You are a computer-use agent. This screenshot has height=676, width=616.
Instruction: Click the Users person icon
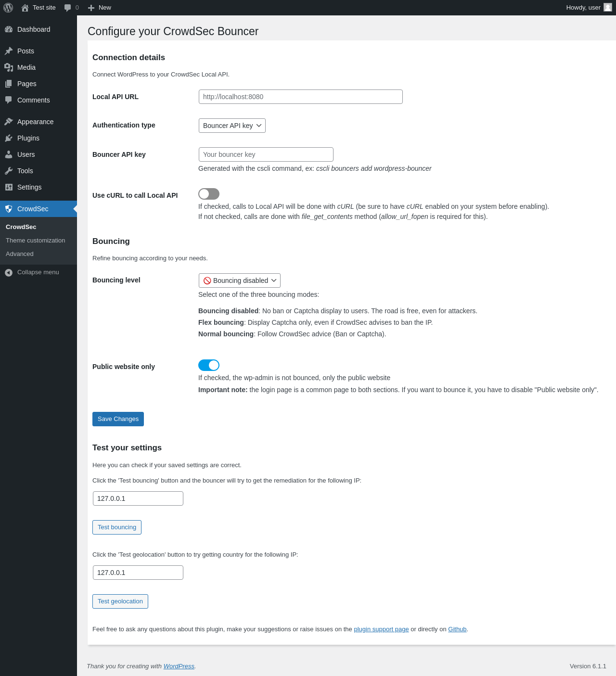click(9, 154)
